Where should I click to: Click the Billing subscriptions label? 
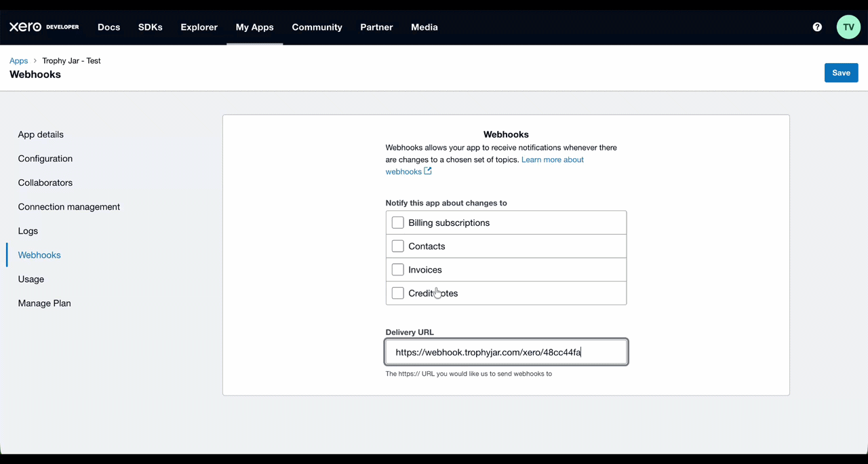[x=449, y=223]
